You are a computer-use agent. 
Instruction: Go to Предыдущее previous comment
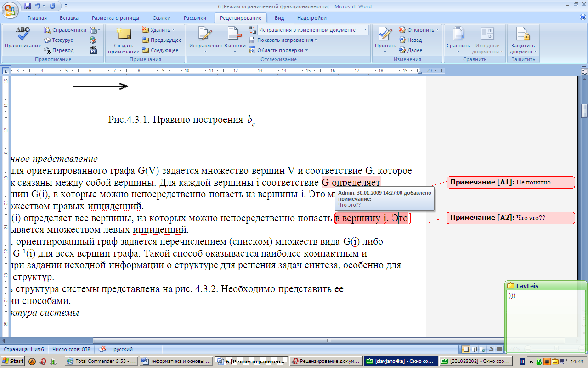tap(161, 40)
